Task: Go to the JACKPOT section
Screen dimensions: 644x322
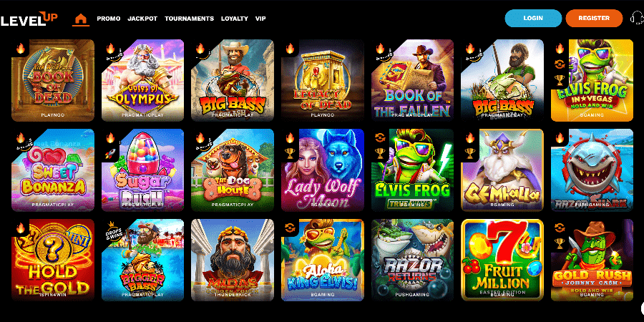Action: click(x=142, y=19)
